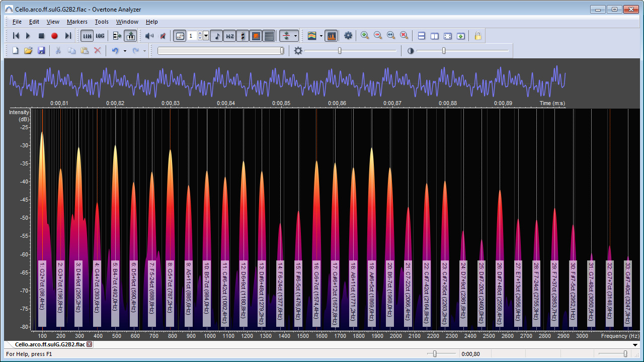Viewport: 644px width, 362px height.
Task: Click the red Record button
Action: [54, 36]
